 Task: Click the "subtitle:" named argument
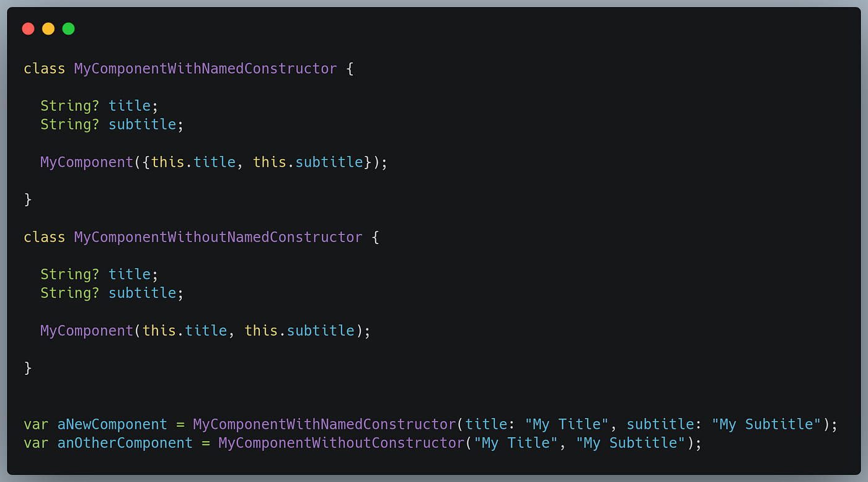[x=665, y=424]
